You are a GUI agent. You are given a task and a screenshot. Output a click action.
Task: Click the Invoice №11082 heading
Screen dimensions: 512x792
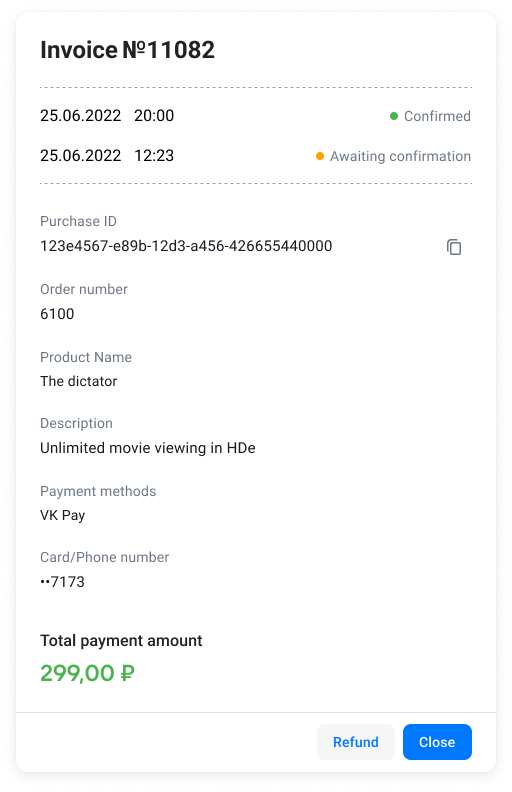[x=127, y=50]
